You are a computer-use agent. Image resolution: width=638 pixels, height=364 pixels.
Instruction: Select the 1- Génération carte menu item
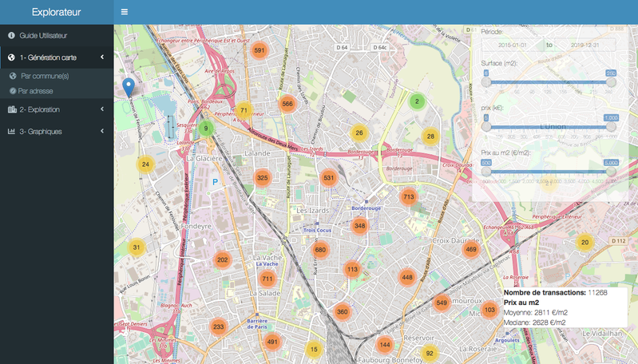(x=57, y=57)
